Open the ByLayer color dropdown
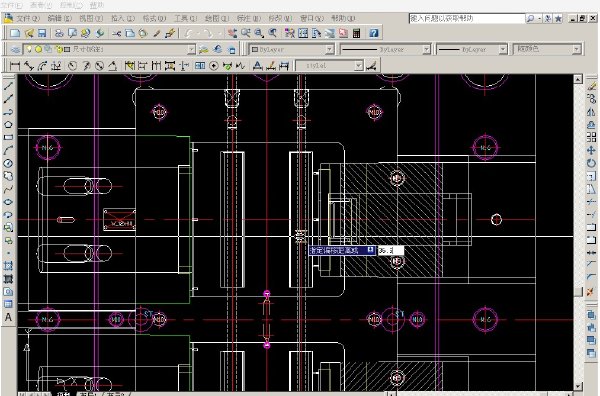The height and width of the screenshot is (396, 600). click(329, 49)
